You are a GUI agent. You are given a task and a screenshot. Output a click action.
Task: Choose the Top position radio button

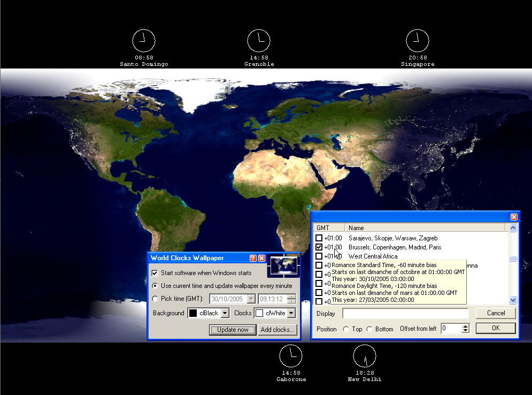(346, 329)
